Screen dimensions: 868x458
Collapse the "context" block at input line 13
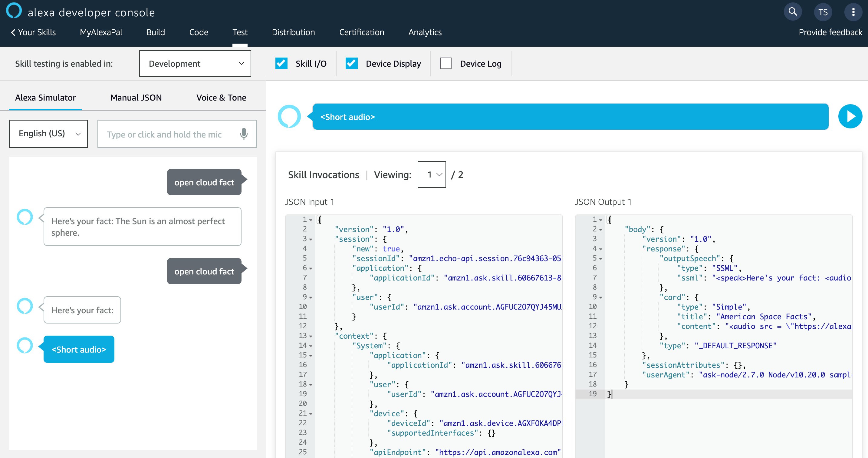[x=311, y=336]
